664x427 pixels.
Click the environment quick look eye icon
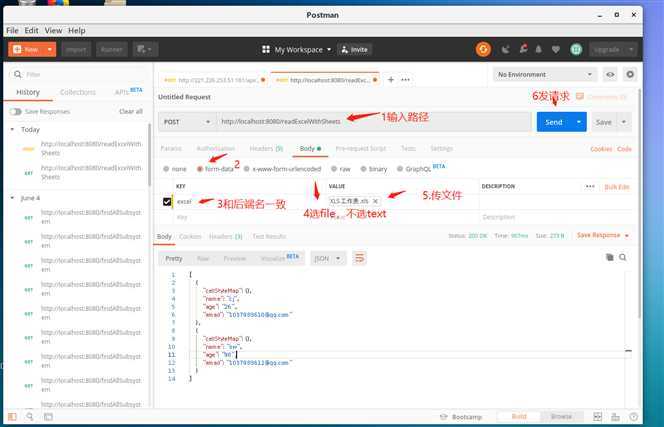(610, 75)
